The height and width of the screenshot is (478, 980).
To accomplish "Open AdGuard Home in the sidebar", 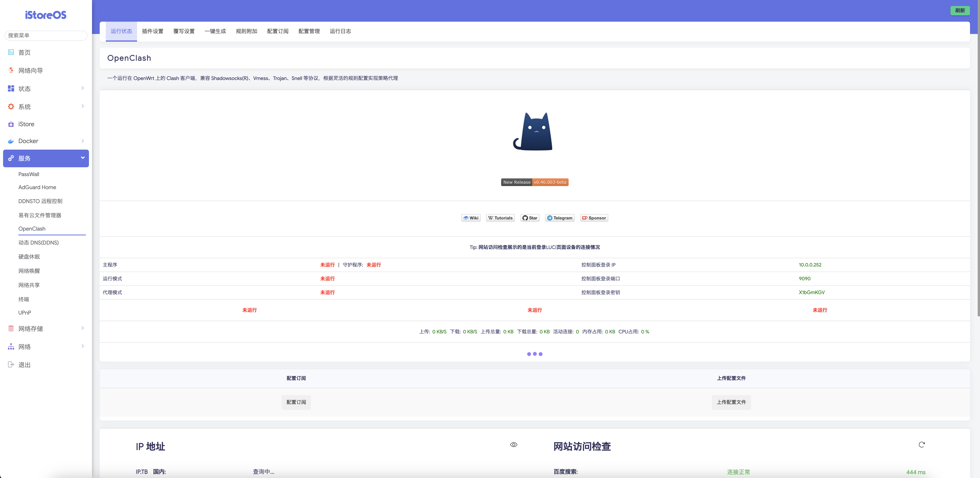I will click(x=37, y=187).
